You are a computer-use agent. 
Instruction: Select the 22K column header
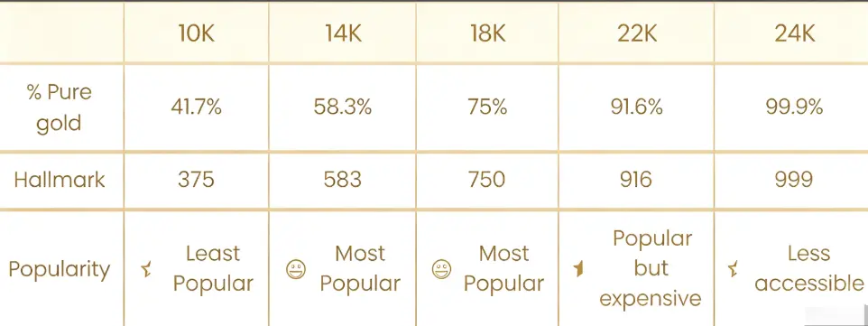(x=637, y=34)
